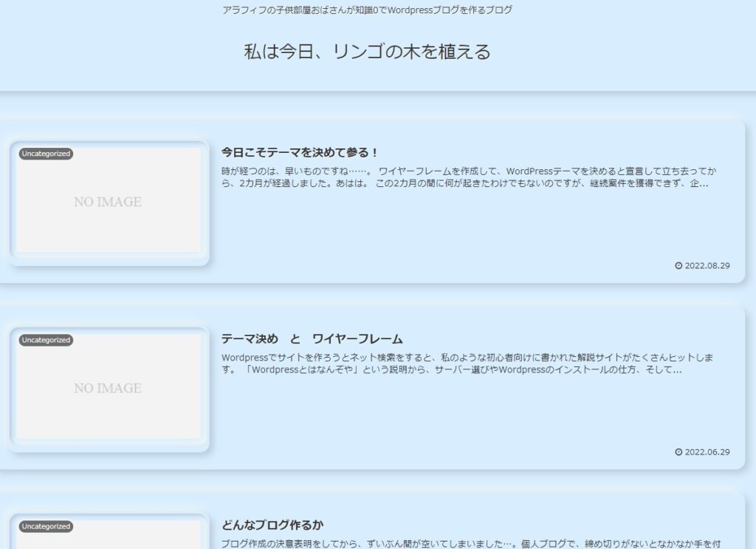Click the clock icon beside 2022.06.29
Screen dimensions: 756x549
[678, 452]
